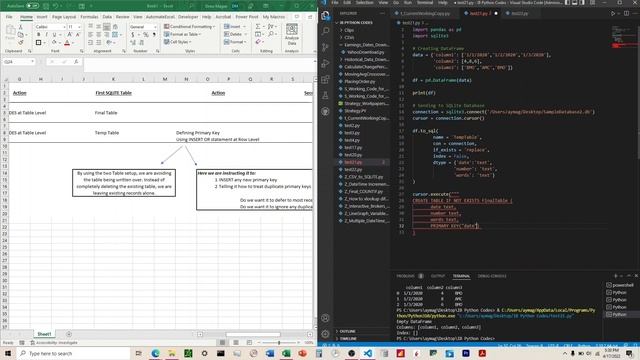Open the Excel Formulas tab
640x360 pixels.
(x=89, y=17)
